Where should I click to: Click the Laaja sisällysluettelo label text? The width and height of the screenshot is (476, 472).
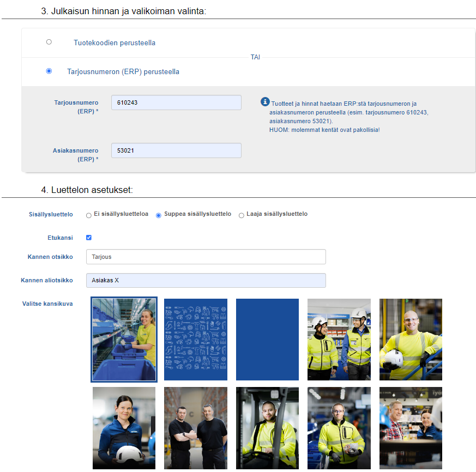277,214
